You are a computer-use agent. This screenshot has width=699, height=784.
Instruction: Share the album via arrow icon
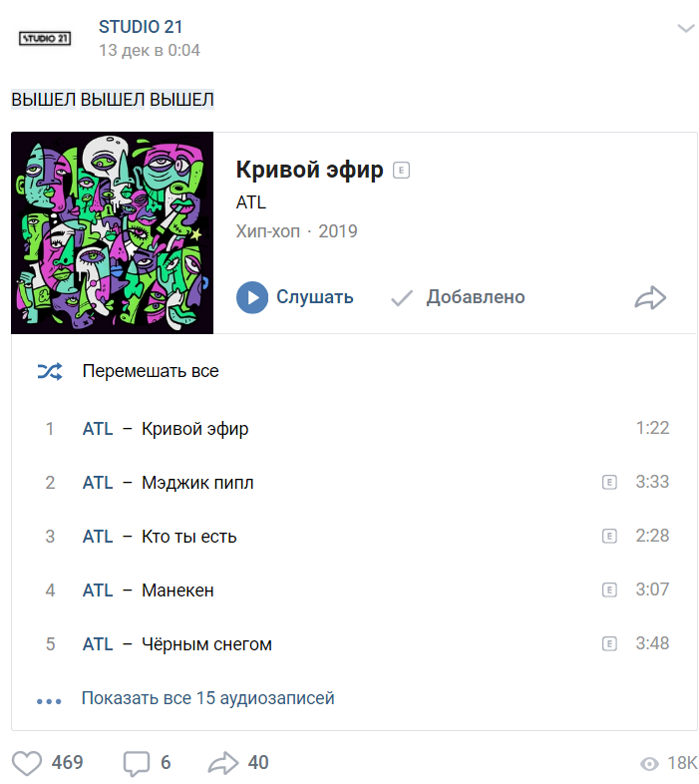(x=650, y=298)
